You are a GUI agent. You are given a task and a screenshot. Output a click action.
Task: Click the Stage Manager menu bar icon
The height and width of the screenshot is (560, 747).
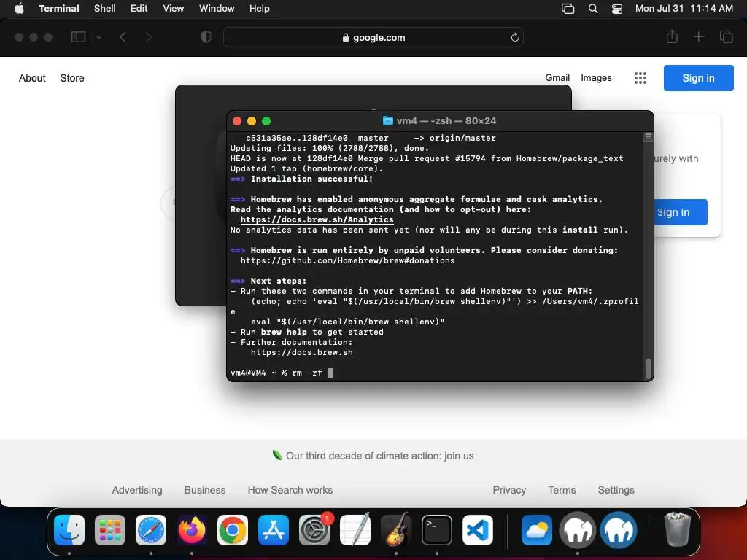click(x=568, y=8)
